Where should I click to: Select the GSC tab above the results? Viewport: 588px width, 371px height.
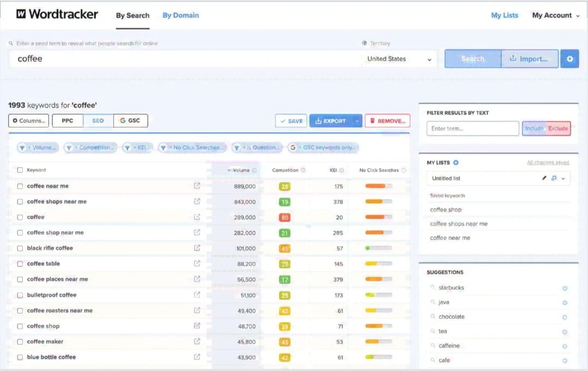131,121
